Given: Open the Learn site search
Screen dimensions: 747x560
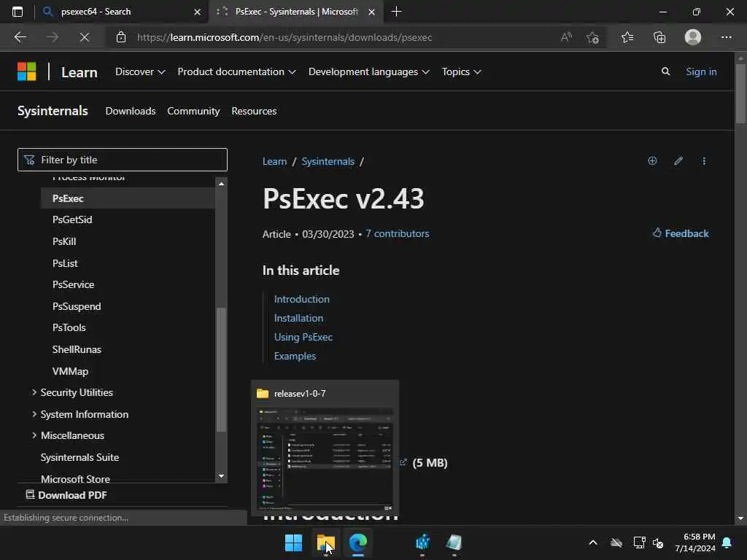Looking at the screenshot, I should point(665,71).
